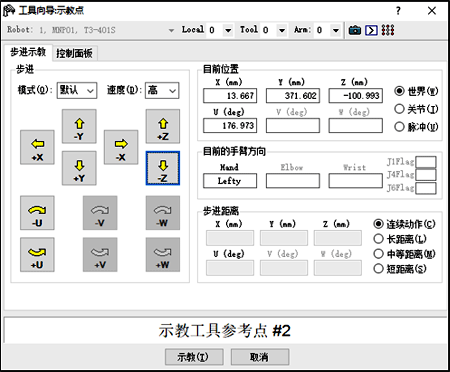Click the 取消 cancel button
This screenshot has width=450, height=372.
tap(260, 357)
